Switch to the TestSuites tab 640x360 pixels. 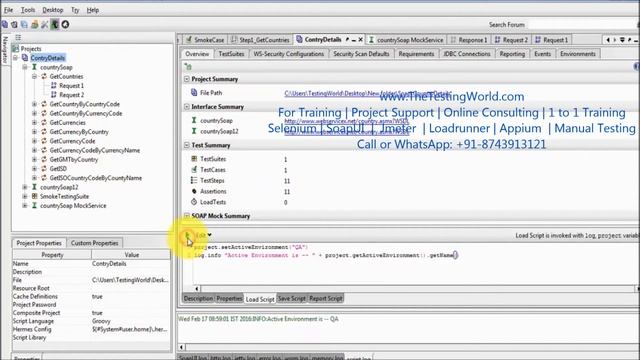point(231,54)
